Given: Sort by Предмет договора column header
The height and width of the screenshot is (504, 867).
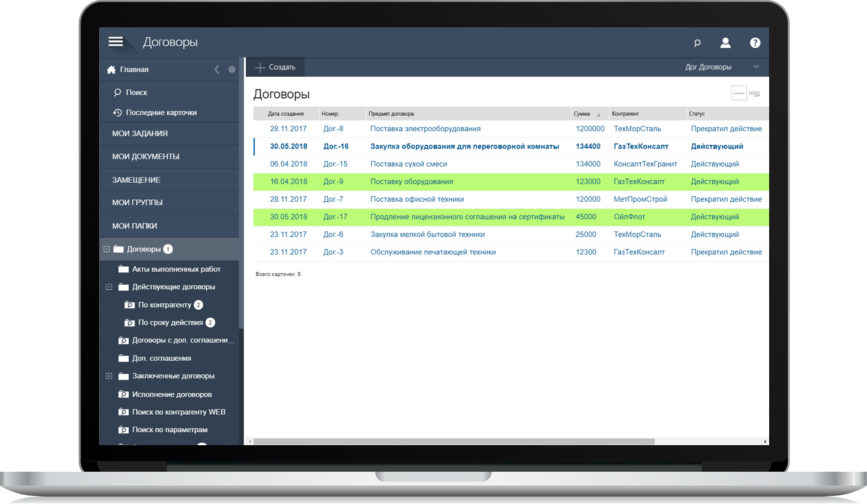Looking at the screenshot, I should click(391, 114).
